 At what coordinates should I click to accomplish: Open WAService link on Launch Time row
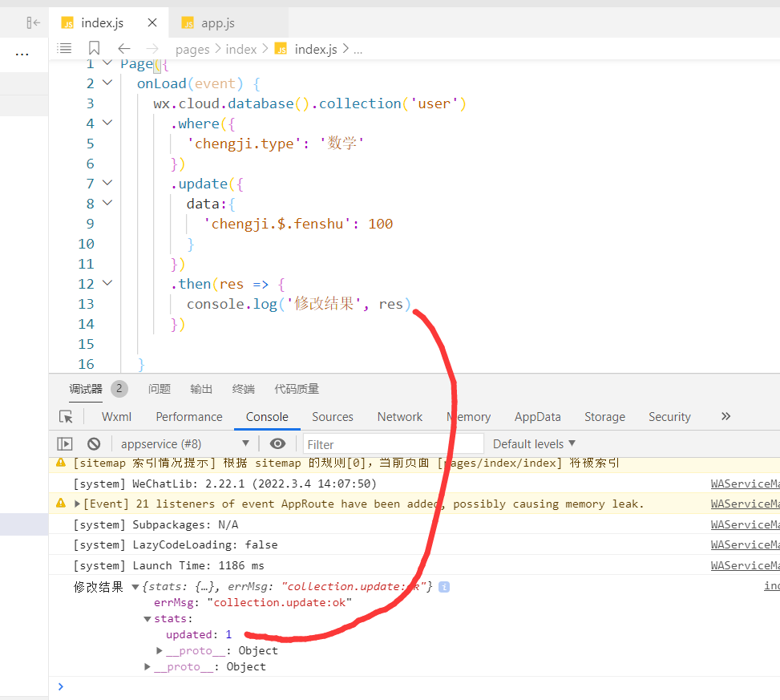coord(745,565)
